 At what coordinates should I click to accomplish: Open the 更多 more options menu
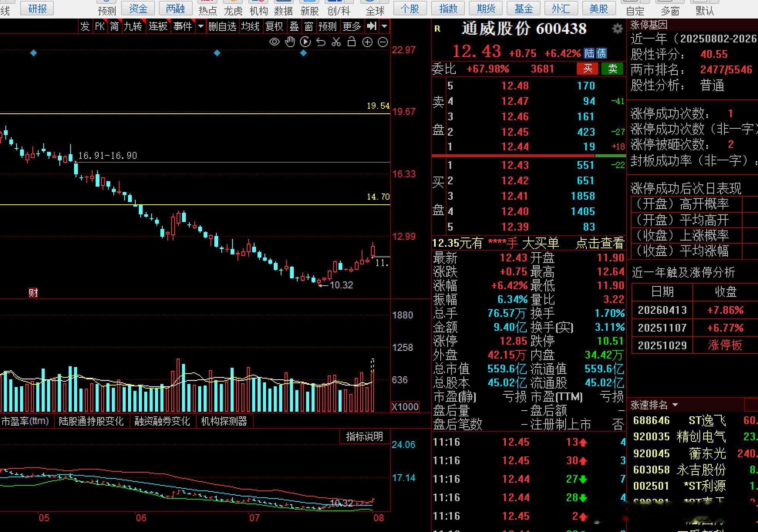pyautogui.click(x=352, y=26)
